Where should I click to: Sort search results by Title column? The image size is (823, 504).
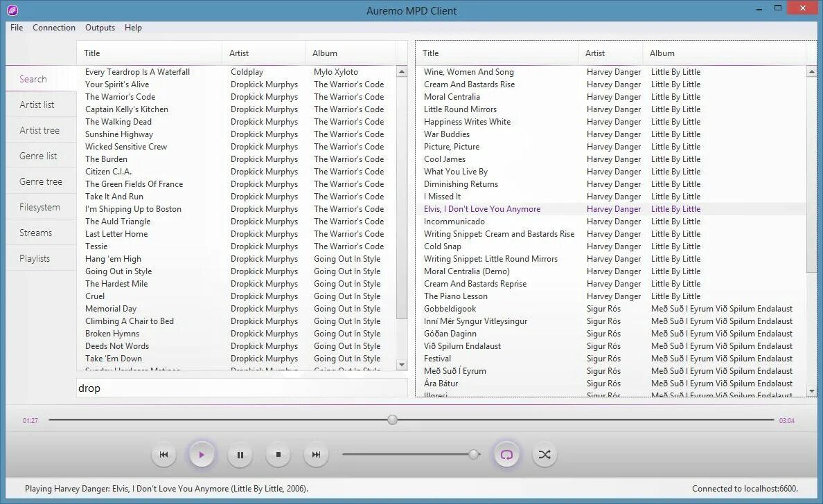pos(149,53)
